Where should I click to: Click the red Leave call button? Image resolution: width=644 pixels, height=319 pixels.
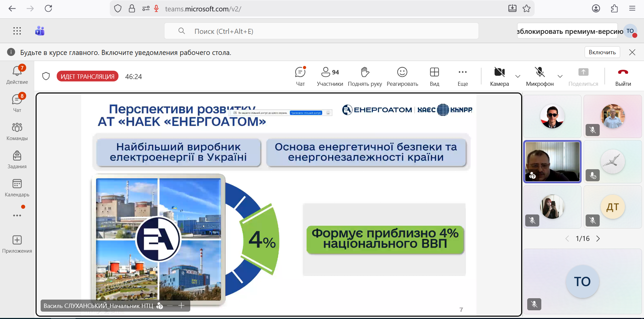623,76
